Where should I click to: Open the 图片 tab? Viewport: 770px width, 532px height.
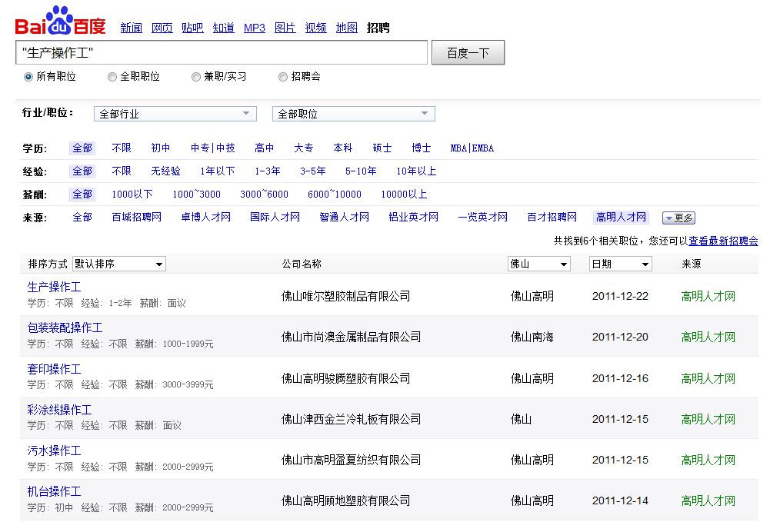point(285,28)
